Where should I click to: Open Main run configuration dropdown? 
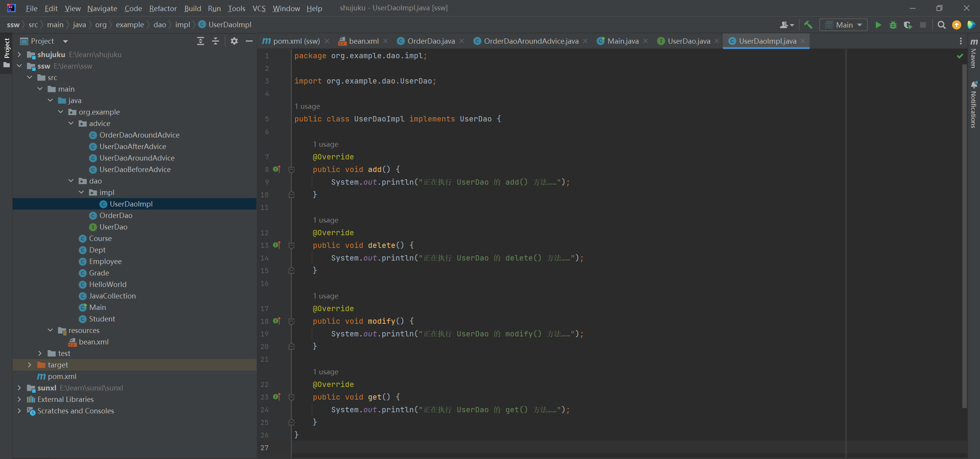pyautogui.click(x=843, y=25)
